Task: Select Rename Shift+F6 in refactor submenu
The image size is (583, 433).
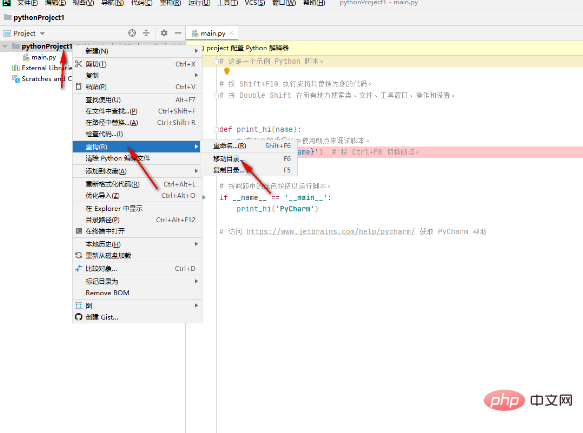Action: point(249,146)
